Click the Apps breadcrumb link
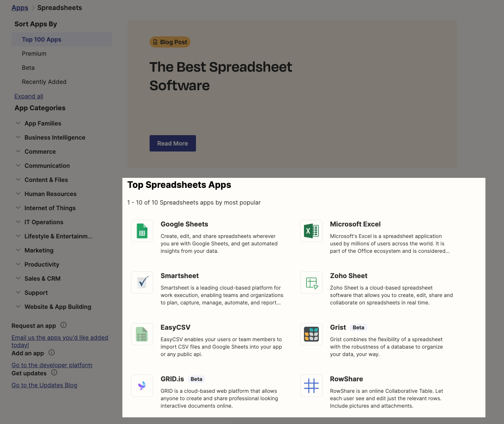Screen dimensions: 504x424 (20, 8)
